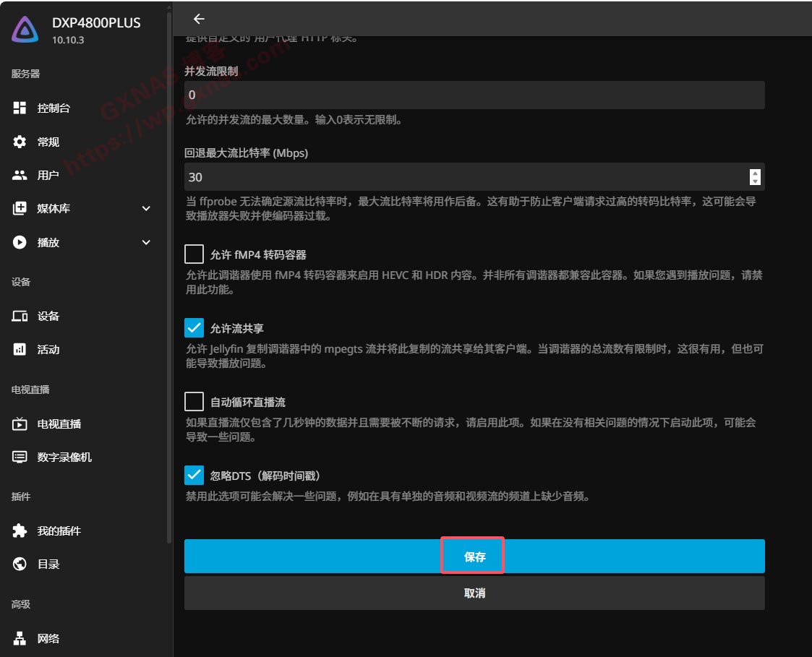
Task: Click the Jellyfin logo icon
Action: tap(25, 30)
